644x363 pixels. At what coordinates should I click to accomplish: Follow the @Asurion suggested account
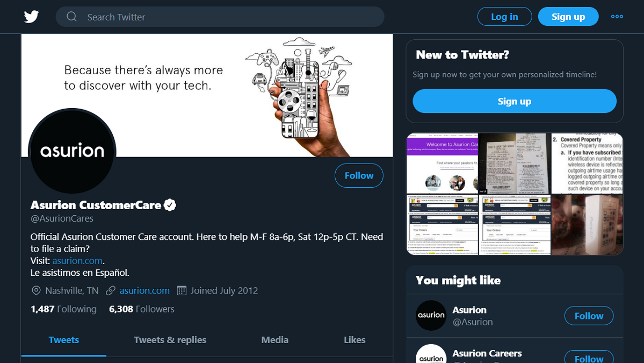tap(589, 316)
